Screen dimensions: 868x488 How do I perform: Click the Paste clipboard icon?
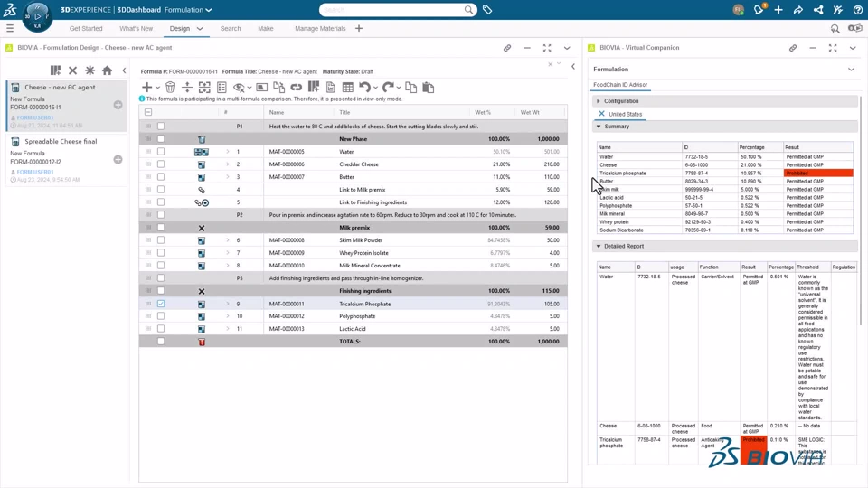(428, 88)
